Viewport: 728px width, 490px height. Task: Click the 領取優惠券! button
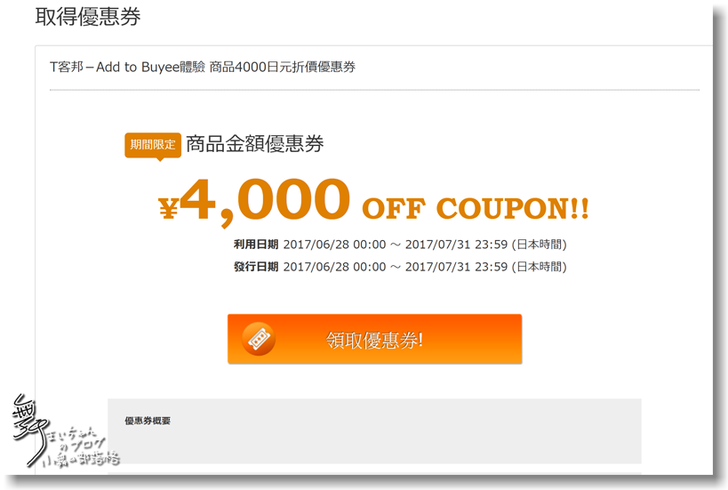coord(375,339)
